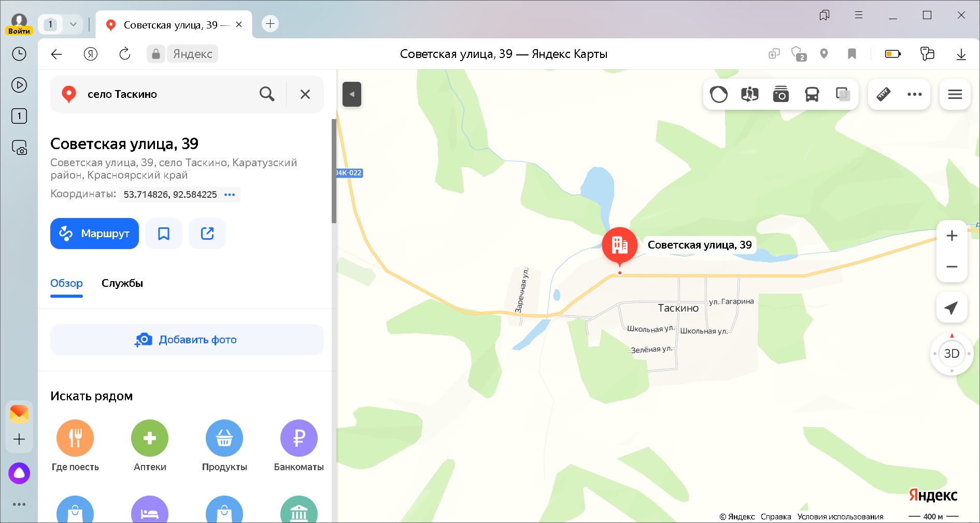Open Справка link
The height and width of the screenshot is (523, 980).
tap(776, 517)
